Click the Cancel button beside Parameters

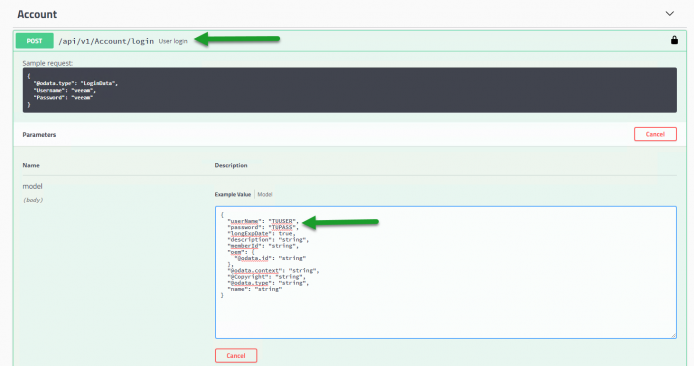[x=655, y=134]
